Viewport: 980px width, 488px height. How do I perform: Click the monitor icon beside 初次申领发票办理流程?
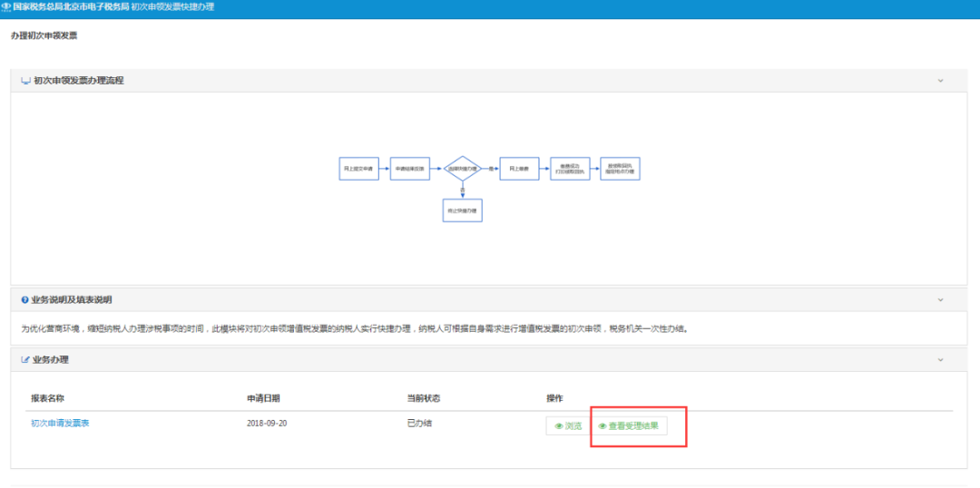[x=25, y=81]
